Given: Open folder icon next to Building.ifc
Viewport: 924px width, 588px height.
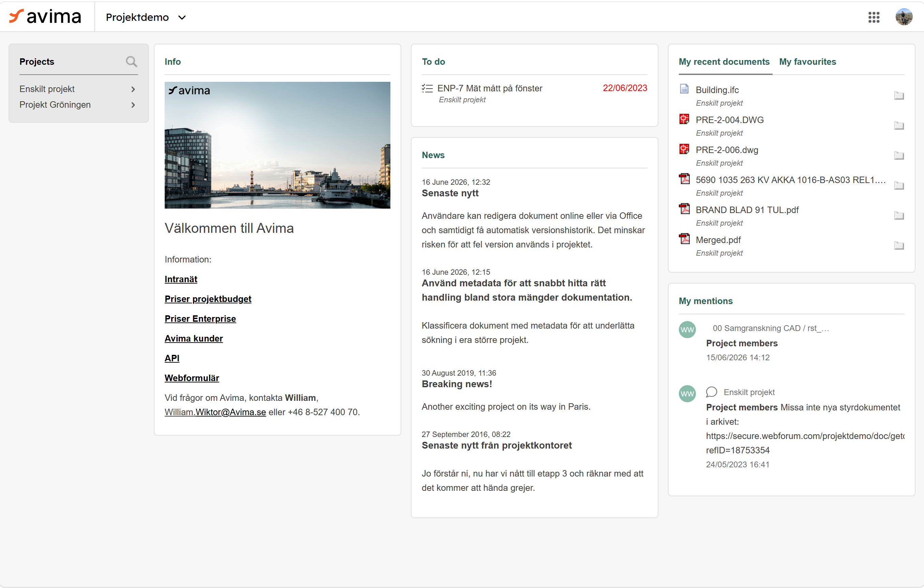Looking at the screenshot, I should [x=899, y=95].
